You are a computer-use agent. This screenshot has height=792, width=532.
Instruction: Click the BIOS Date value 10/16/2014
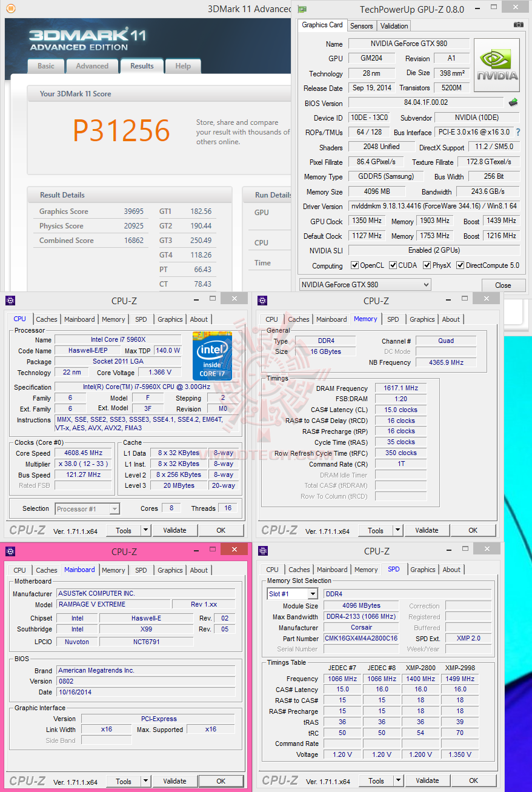tap(146, 691)
